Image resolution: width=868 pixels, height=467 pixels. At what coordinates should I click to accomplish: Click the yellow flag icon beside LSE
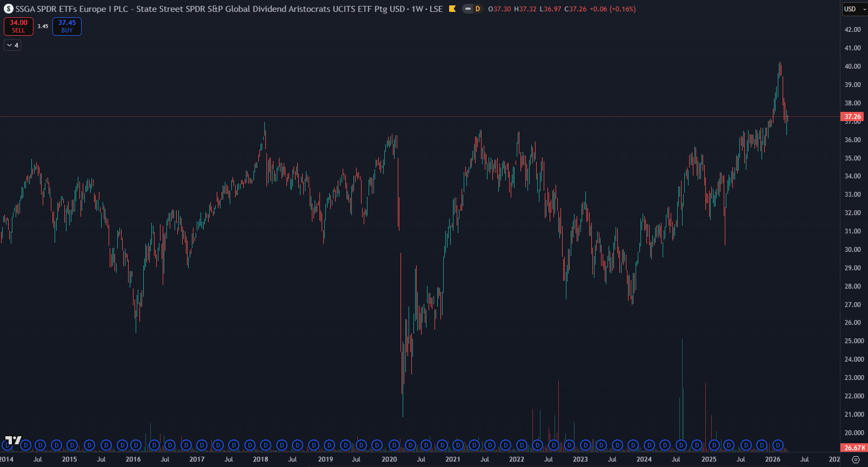click(452, 9)
